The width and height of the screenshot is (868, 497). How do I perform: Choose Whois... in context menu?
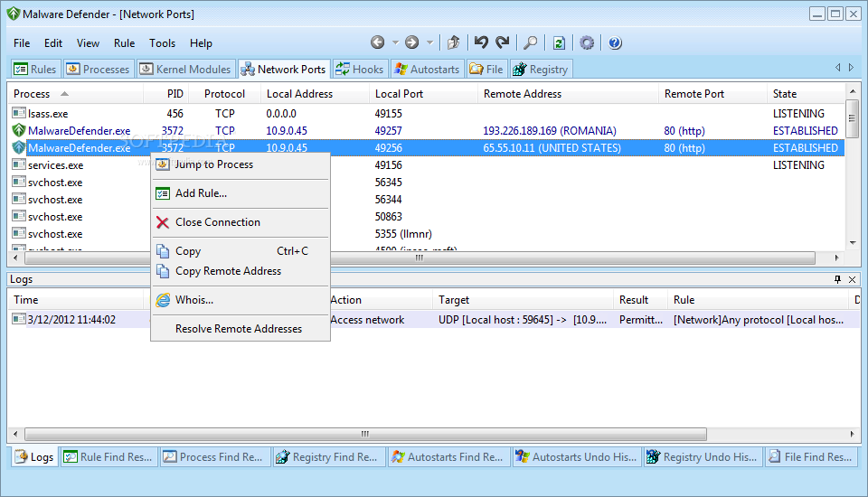(241, 300)
